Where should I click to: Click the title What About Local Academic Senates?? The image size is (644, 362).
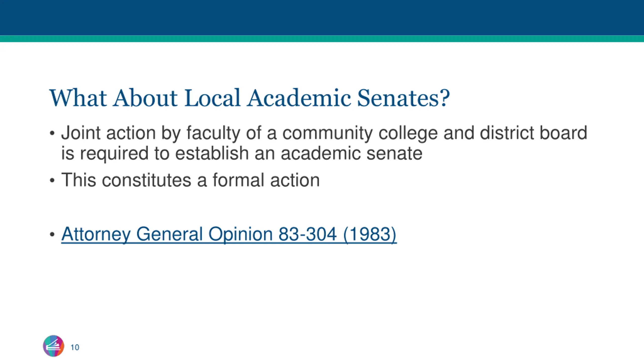[249, 98]
